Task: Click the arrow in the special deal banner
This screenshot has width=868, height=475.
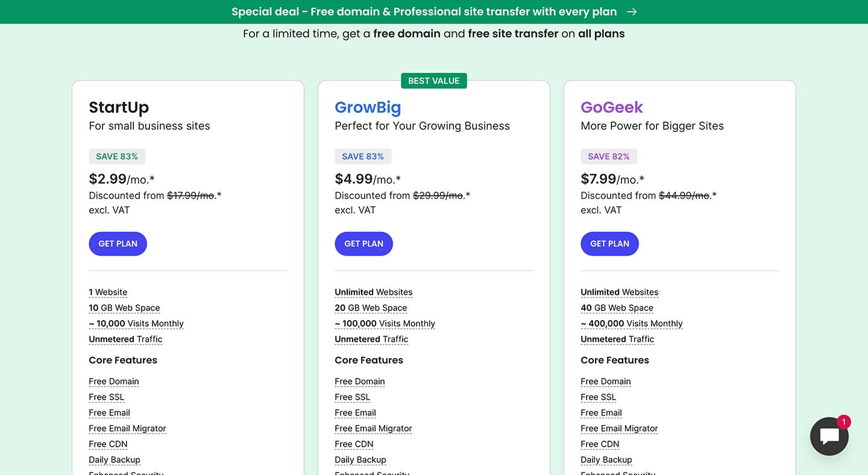Action: (631, 12)
